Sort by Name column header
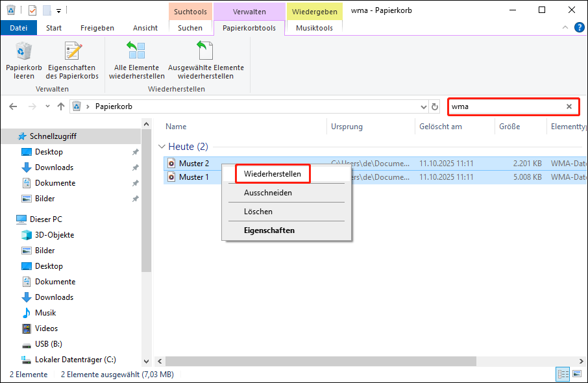The width and height of the screenshot is (588, 383). click(176, 127)
